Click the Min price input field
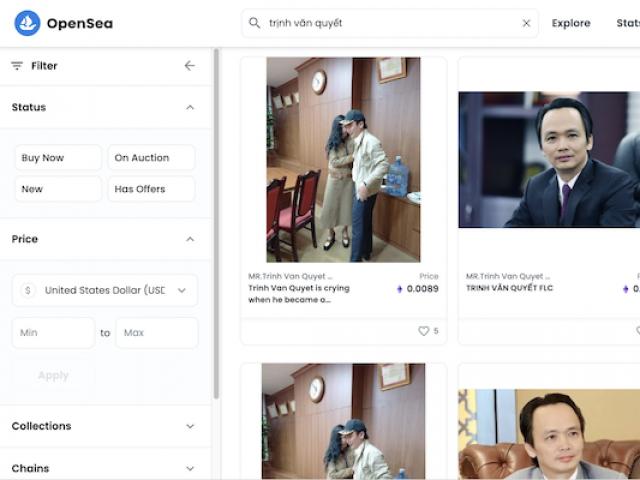The width and height of the screenshot is (640, 480). (53, 333)
